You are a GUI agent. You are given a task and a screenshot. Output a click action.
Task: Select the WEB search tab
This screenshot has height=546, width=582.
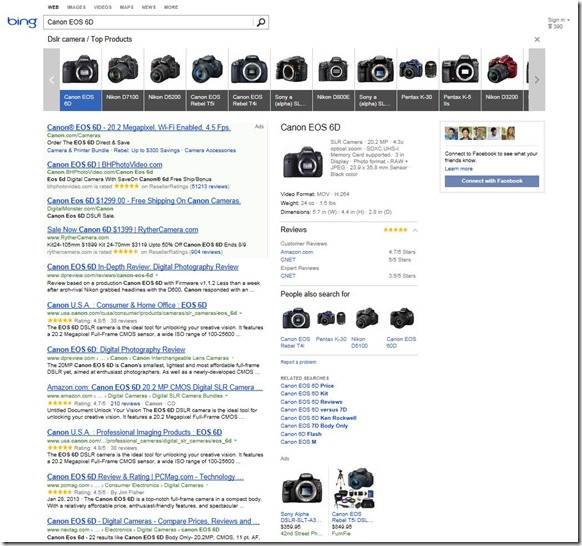click(x=53, y=7)
